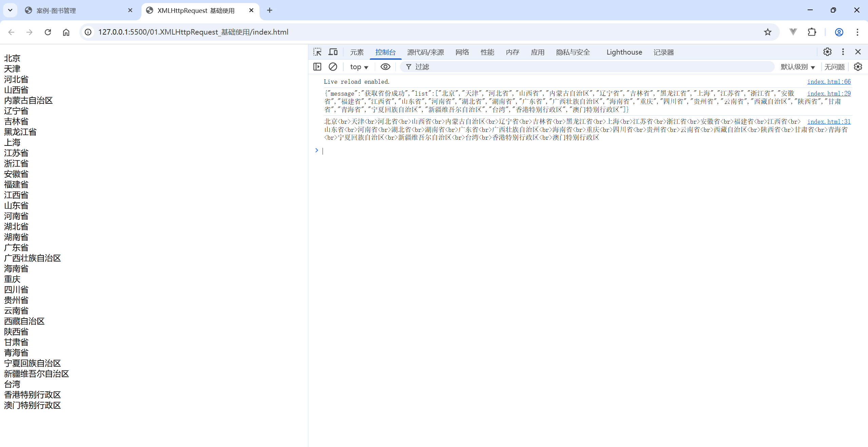The image size is (868, 447).
Task: Click the live expression eye icon
Action: pos(385,67)
